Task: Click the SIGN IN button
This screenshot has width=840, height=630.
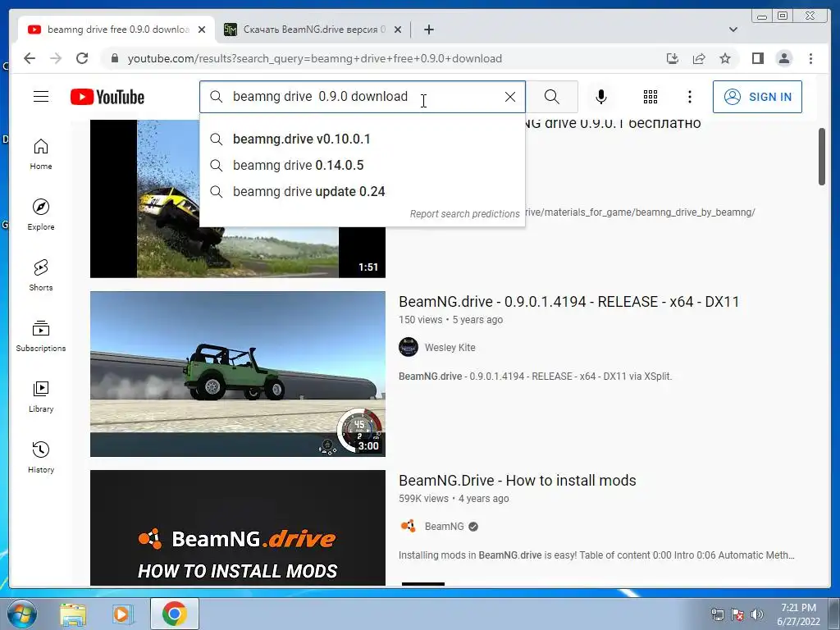Action: [757, 97]
